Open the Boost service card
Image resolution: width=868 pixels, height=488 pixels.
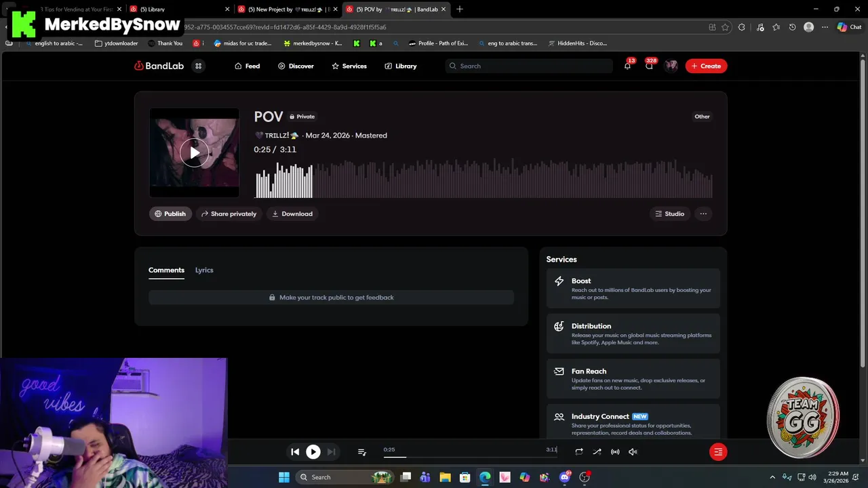pyautogui.click(x=633, y=288)
